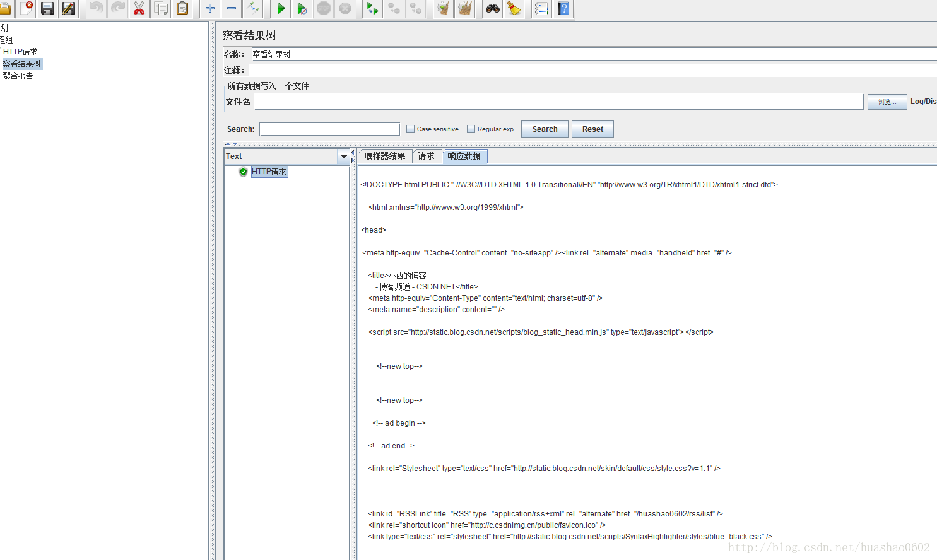This screenshot has width=937, height=560.
Task: Open the Function helper list icon
Action: coord(541,8)
